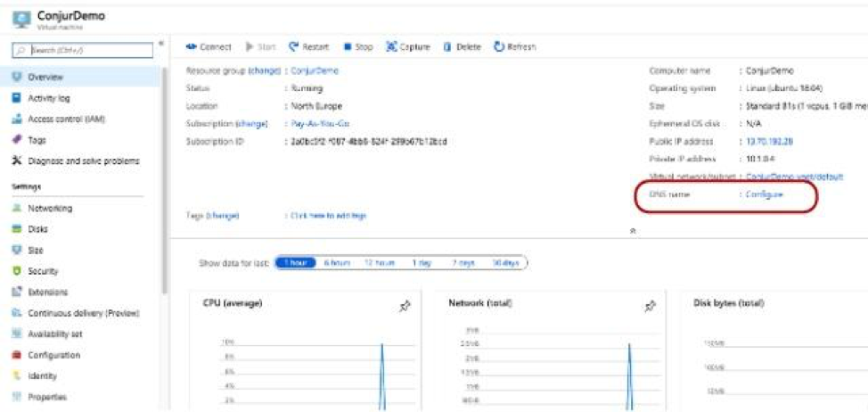Pin the Network (total) chart

point(650,306)
